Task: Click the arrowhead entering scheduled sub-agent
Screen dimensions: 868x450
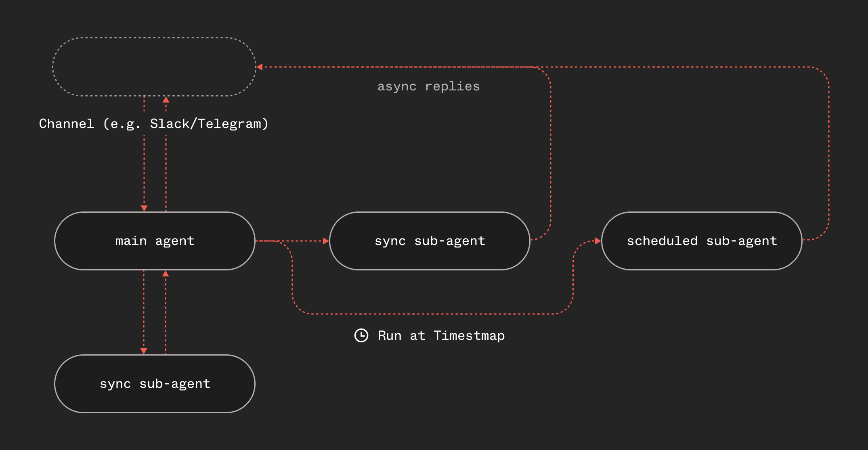Action: (x=599, y=241)
